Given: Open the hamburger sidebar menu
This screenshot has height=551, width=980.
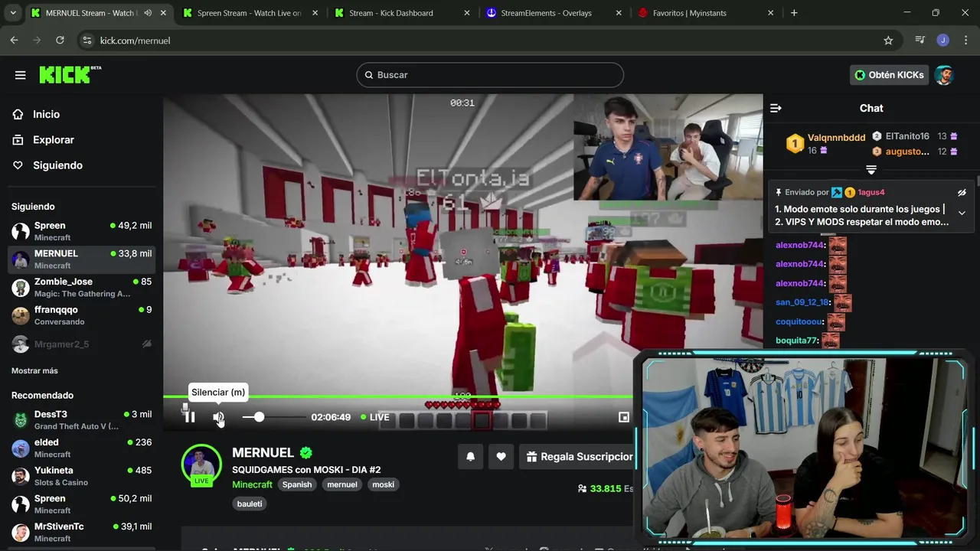Looking at the screenshot, I should tap(21, 75).
